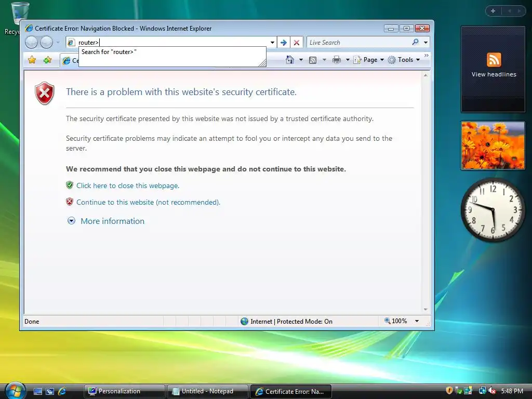Click the network connection tray icon
The height and width of the screenshot is (399, 532).
coord(482,391)
